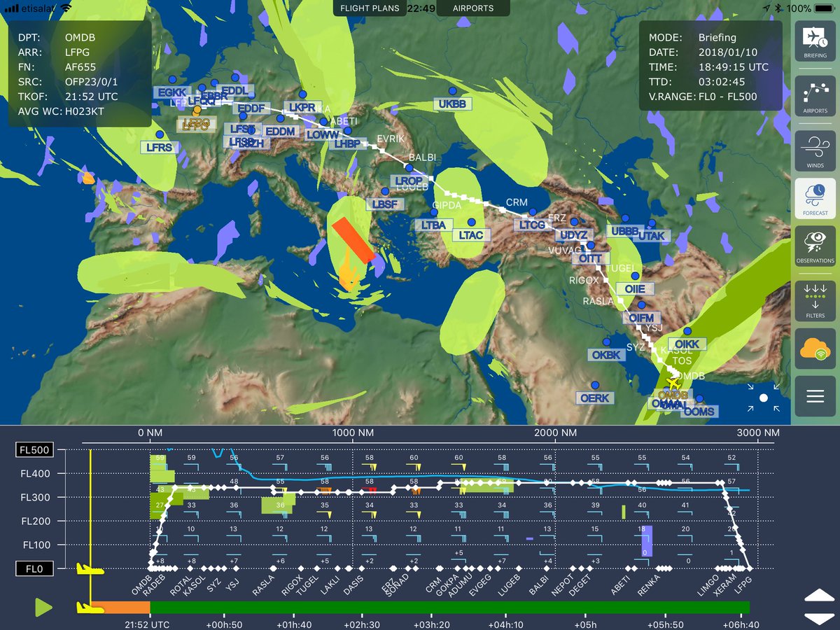Tap the LBSF airport label
This screenshot has height=630, width=840.
[384, 204]
